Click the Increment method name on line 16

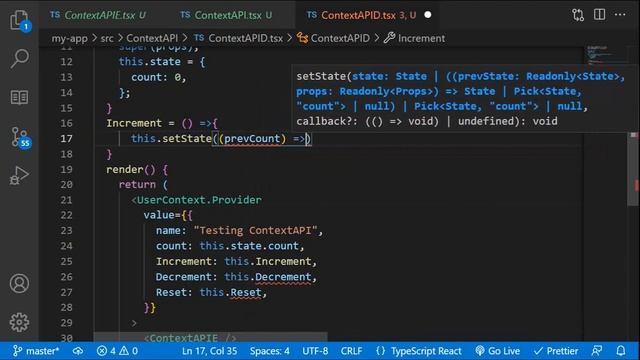click(134, 123)
